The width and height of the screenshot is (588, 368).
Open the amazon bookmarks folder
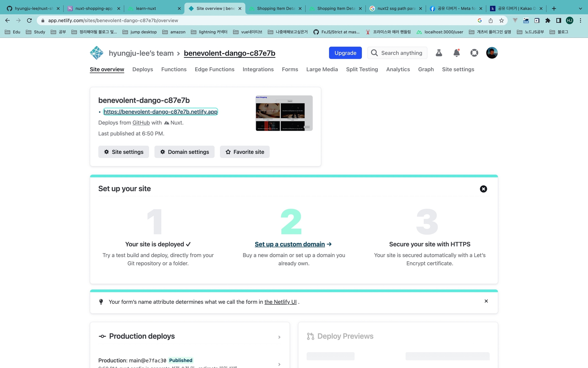click(x=174, y=32)
